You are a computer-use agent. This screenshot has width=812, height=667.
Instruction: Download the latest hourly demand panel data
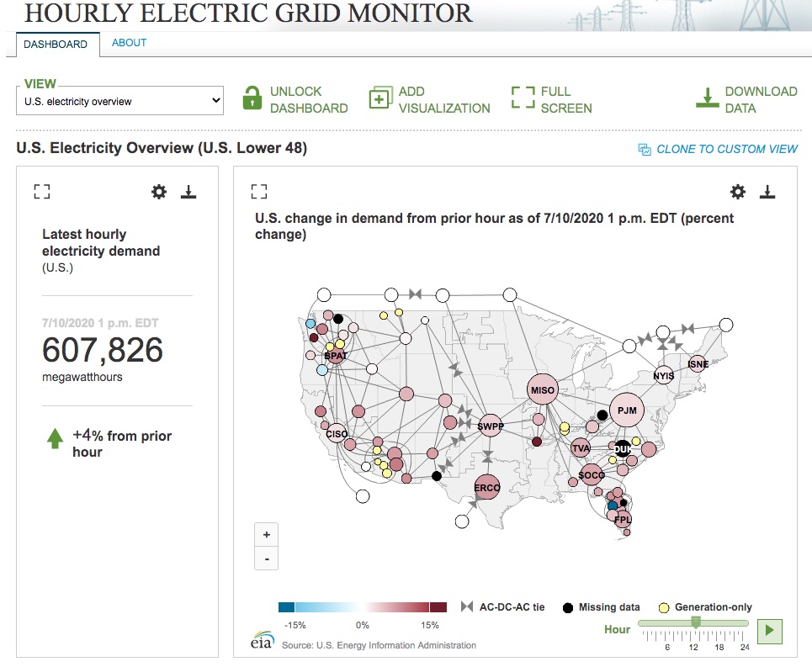click(188, 192)
